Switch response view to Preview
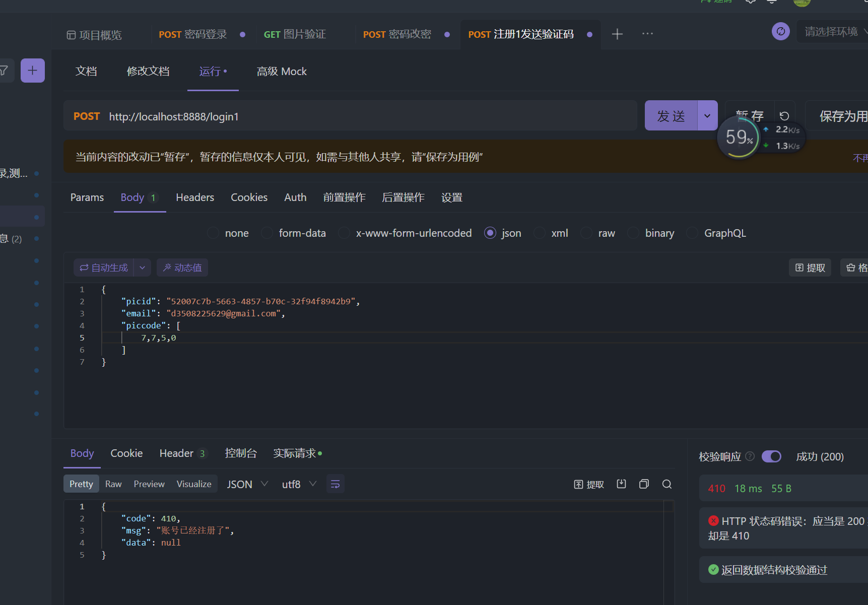Image resolution: width=868 pixels, height=605 pixels. 149,484
